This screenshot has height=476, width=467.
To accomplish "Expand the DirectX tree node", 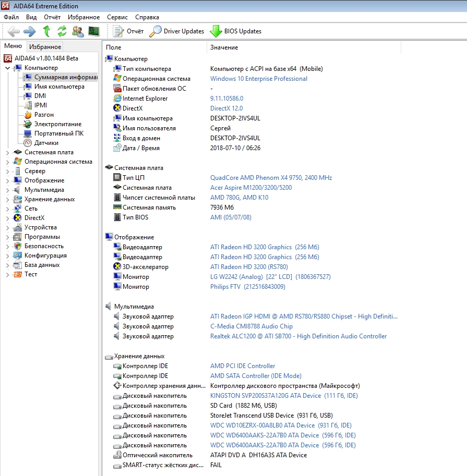I will [8, 218].
